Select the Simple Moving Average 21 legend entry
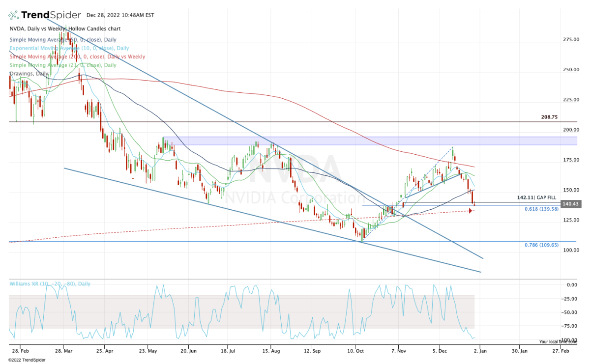590x364 pixels. point(62,65)
